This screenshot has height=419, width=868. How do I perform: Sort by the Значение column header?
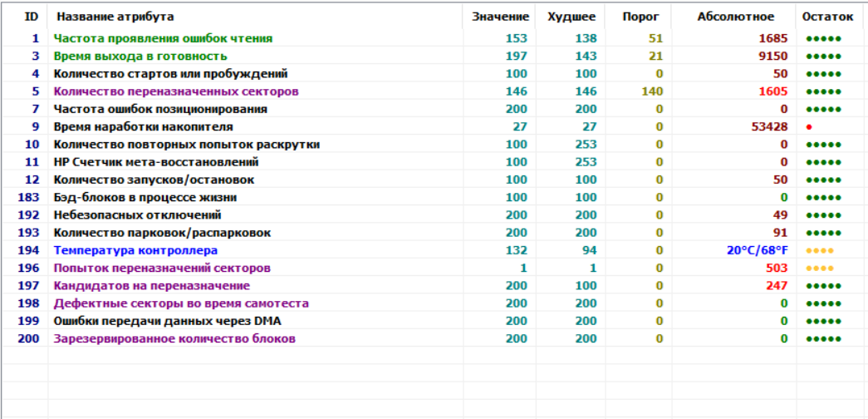[500, 17]
